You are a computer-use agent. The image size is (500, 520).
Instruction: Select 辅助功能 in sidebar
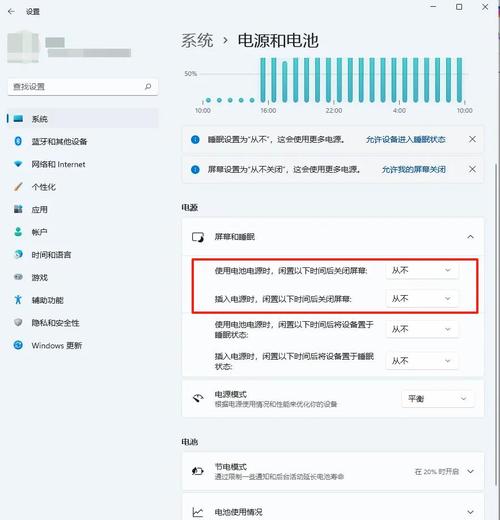pos(83,300)
